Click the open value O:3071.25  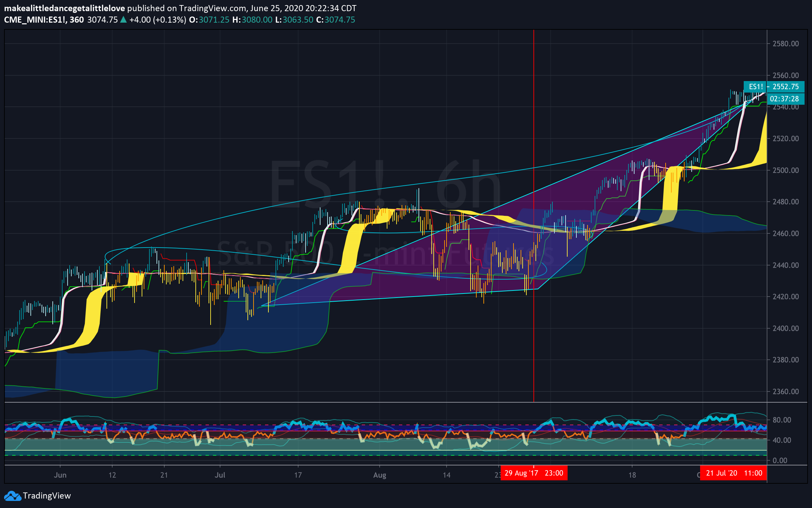pyautogui.click(x=209, y=20)
